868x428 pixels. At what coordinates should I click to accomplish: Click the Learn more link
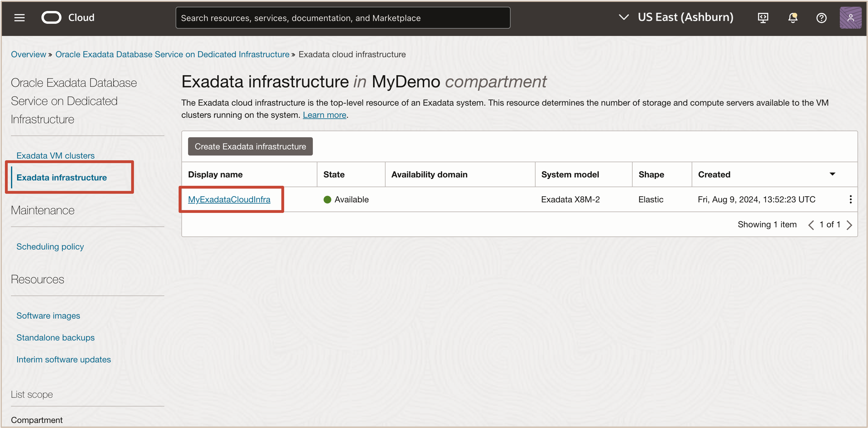pos(324,115)
